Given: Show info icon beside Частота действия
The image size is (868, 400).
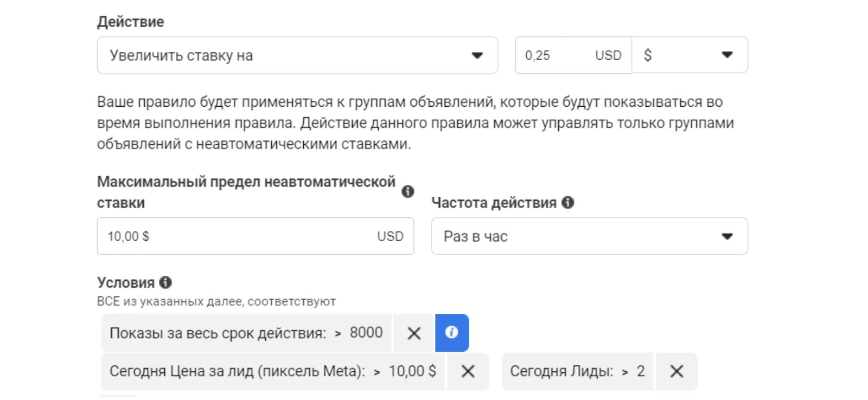Looking at the screenshot, I should [568, 202].
